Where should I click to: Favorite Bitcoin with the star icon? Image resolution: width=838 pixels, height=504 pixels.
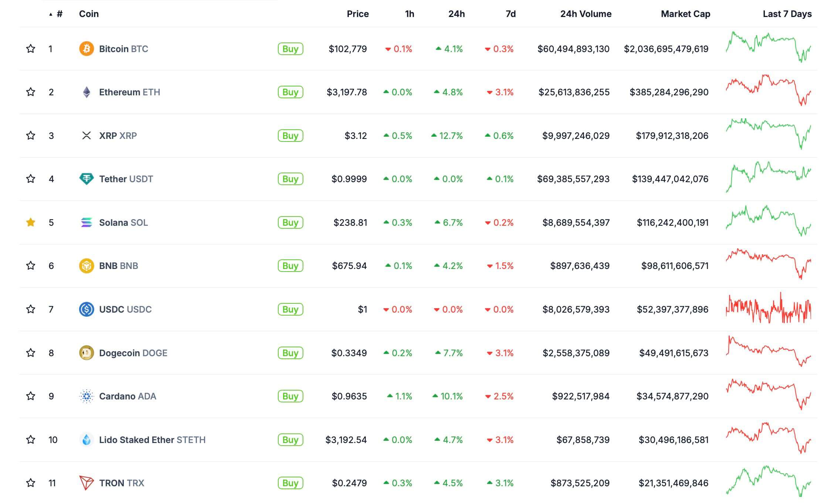tap(31, 49)
